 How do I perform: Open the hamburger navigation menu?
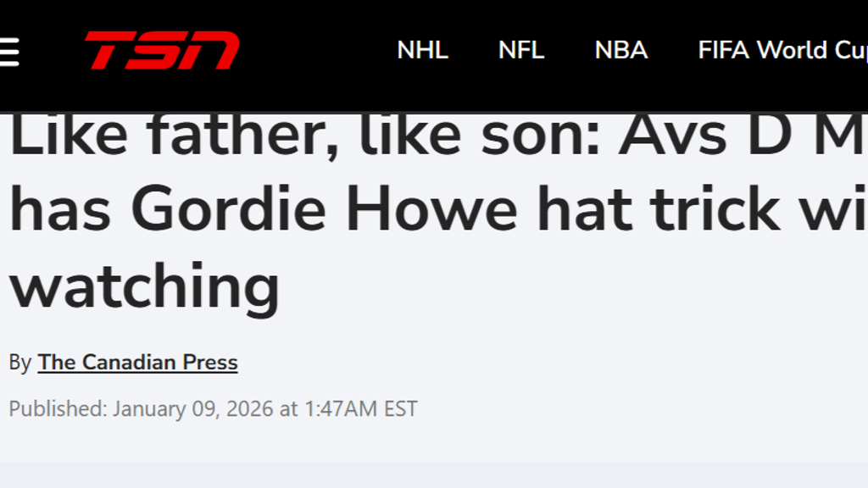click(x=8, y=51)
